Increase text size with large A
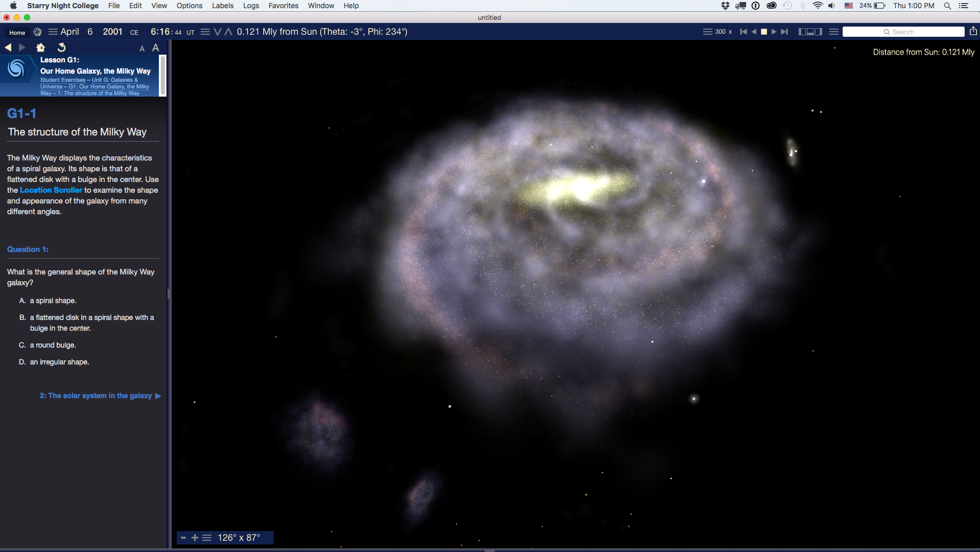980x552 pixels. pos(156,48)
